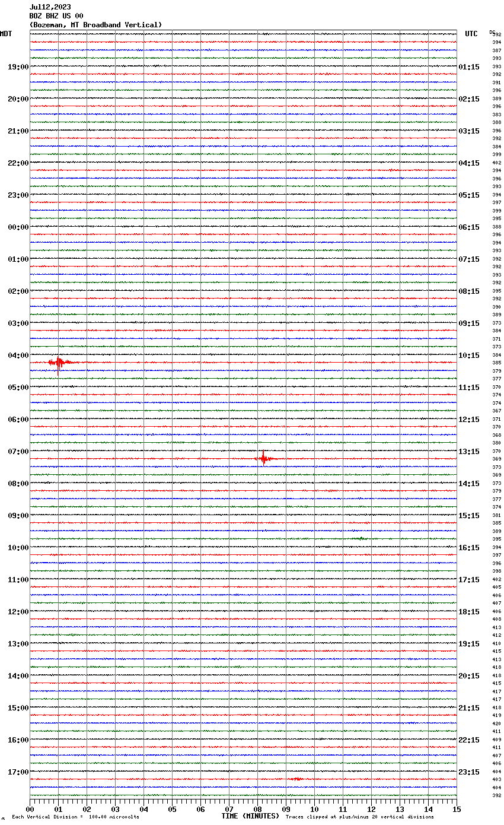
Task: Click the 05 minute tick label
Action: 172,809
